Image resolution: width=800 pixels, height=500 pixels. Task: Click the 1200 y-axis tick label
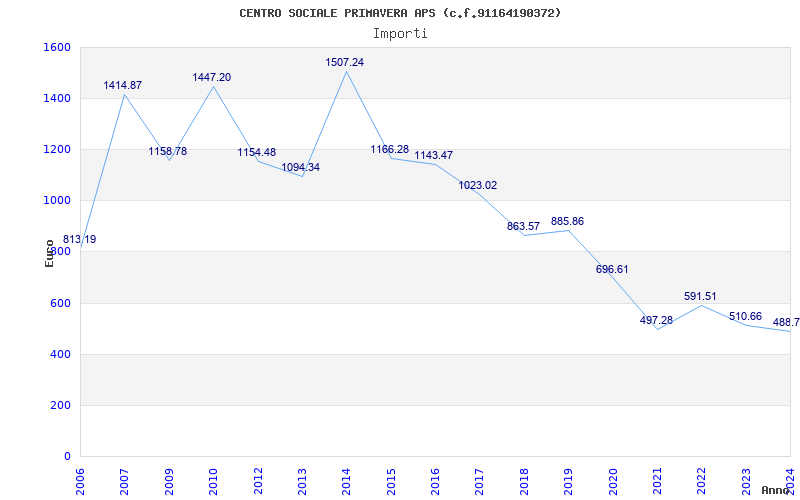(x=57, y=149)
